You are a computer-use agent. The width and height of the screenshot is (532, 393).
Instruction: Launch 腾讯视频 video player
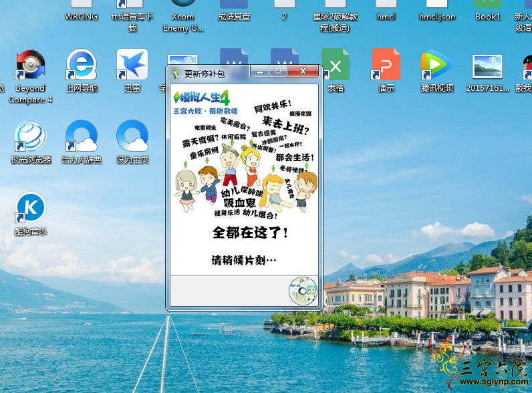(x=437, y=71)
